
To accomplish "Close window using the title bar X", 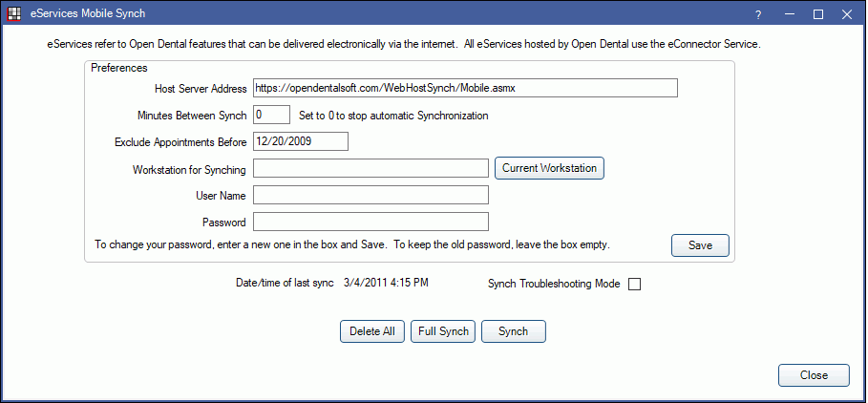I will coord(847,15).
